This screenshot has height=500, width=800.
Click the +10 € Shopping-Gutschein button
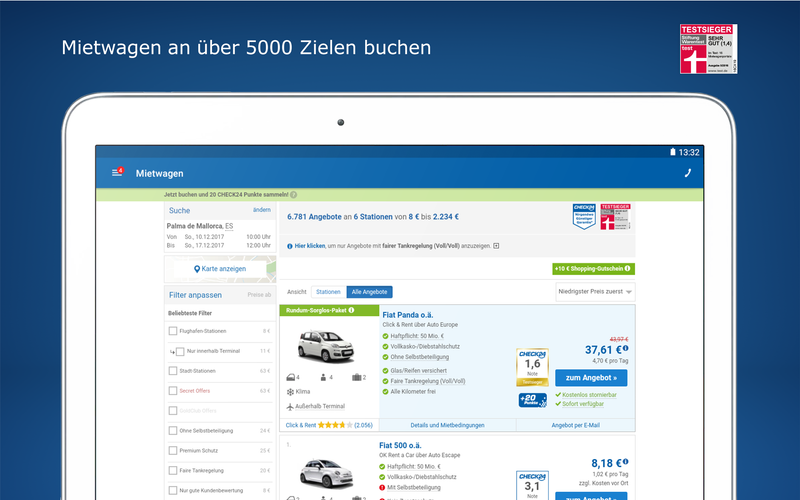click(x=593, y=268)
